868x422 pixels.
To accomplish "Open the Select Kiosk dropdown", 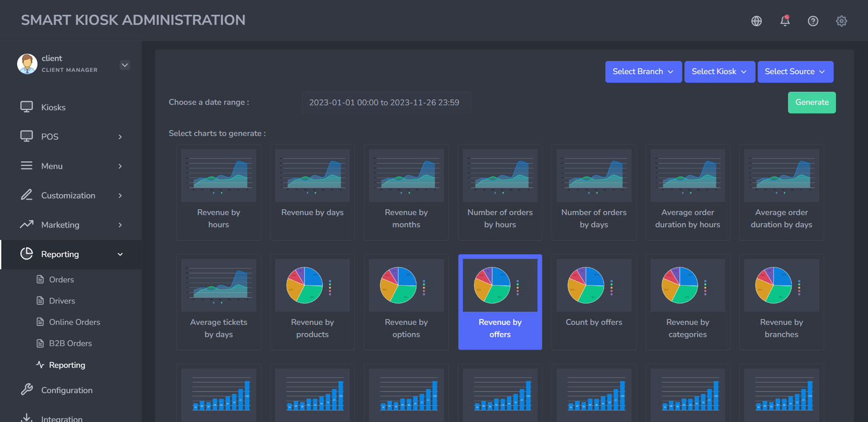I will point(719,72).
